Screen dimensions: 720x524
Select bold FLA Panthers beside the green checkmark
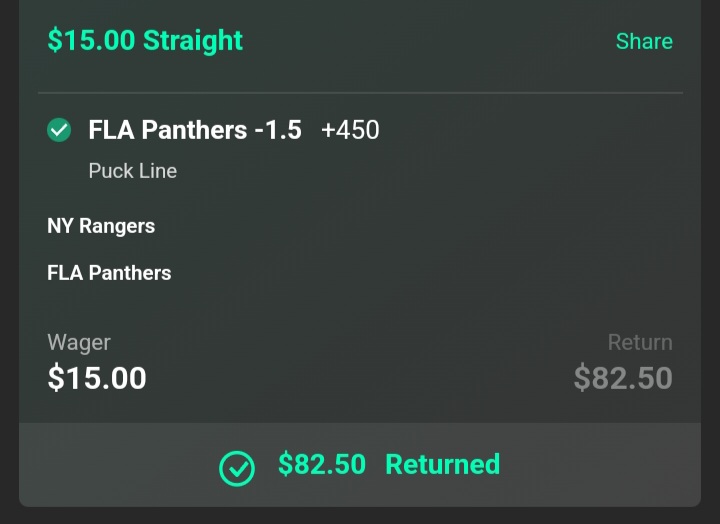167,130
